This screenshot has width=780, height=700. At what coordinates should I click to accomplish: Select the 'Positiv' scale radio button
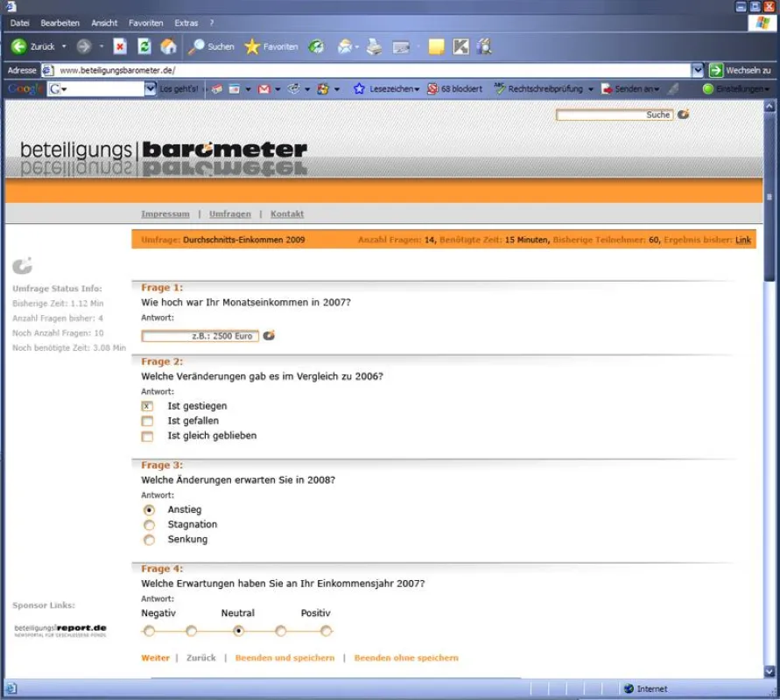coord(326,631)
